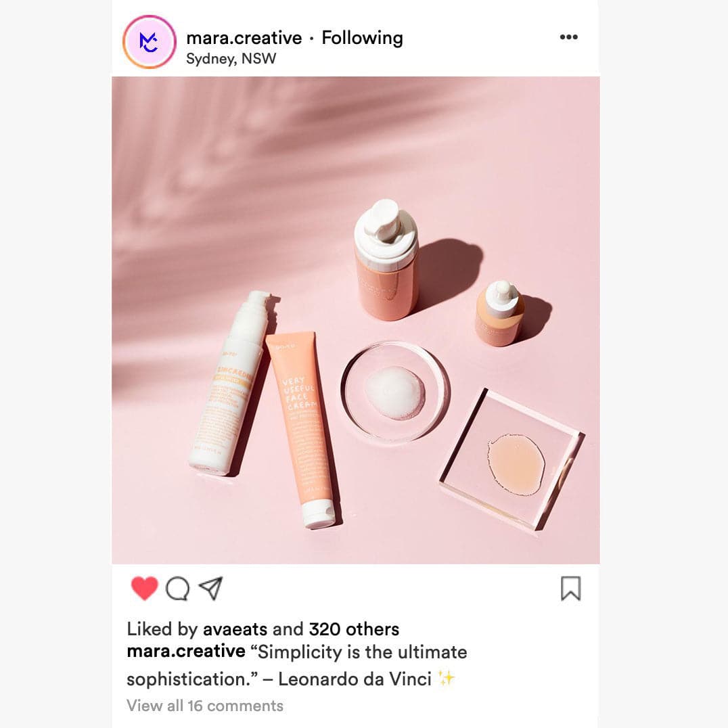
Task: View the 320 others who liked
Action: pyautogui.click(x=354, y=630)
